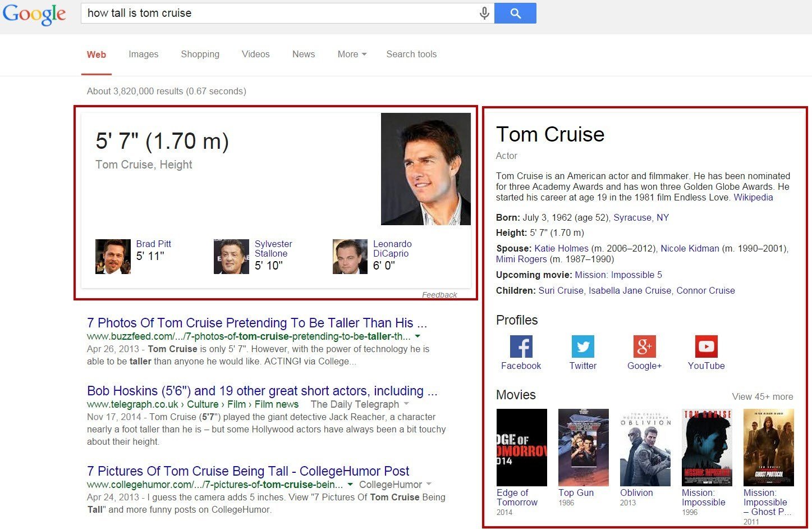Open the Mission: Impossible 5 upcoming movie link
This screenshot has width=812, height=529.
618,275
